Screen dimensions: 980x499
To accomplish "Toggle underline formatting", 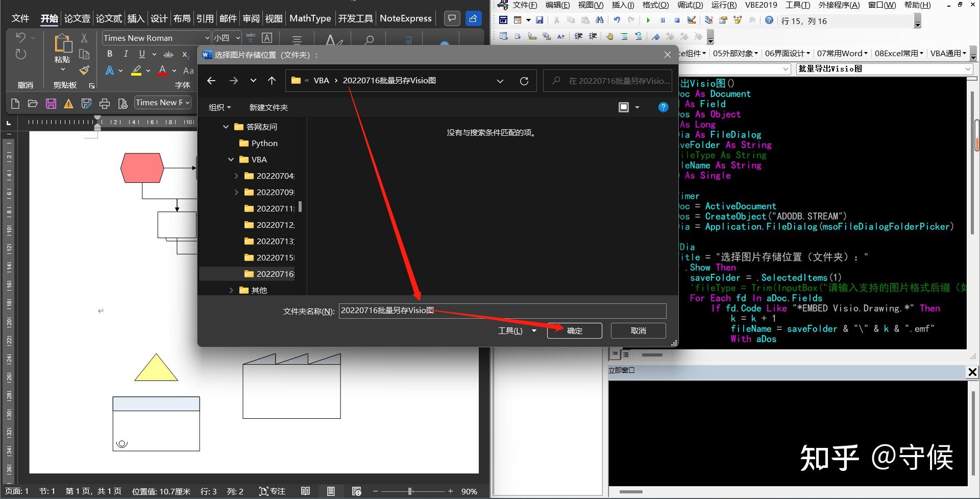I will [x=142, y=54].
